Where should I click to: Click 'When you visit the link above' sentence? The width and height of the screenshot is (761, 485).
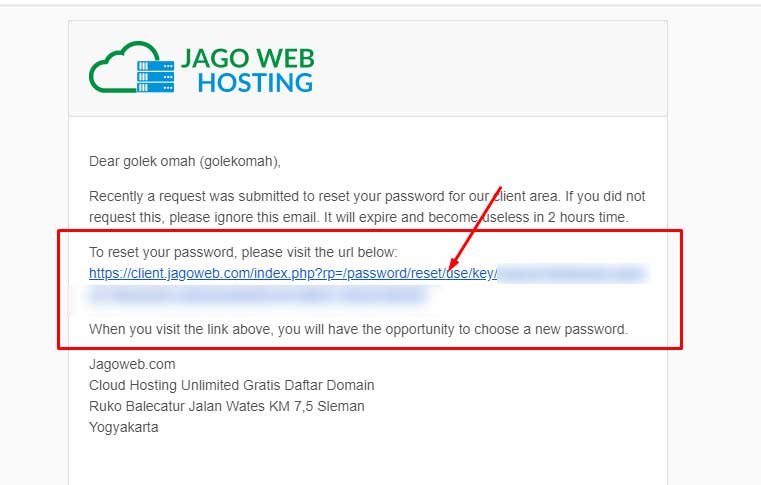tap(358, 329)
